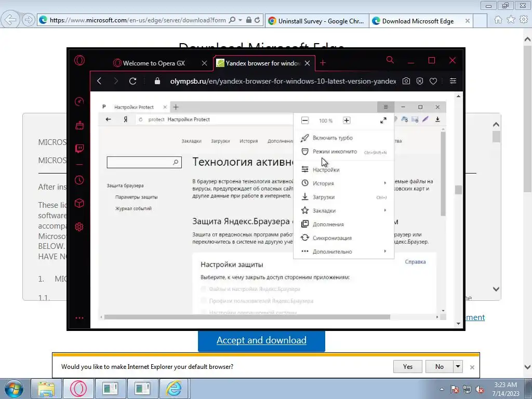Show hidden system tray icons arrow

(x=442, y=389)
